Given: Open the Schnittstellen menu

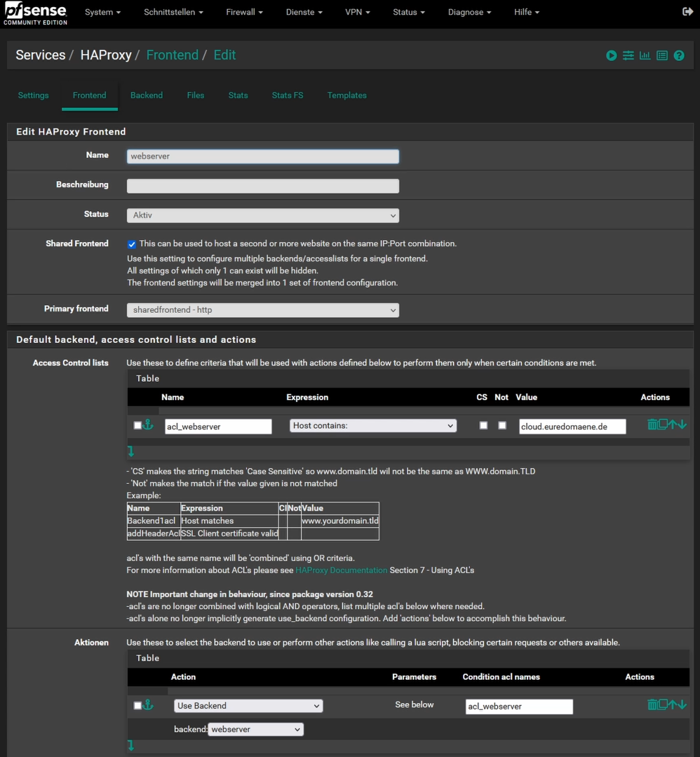Looking at the screenshot, I should pos(173,12).
